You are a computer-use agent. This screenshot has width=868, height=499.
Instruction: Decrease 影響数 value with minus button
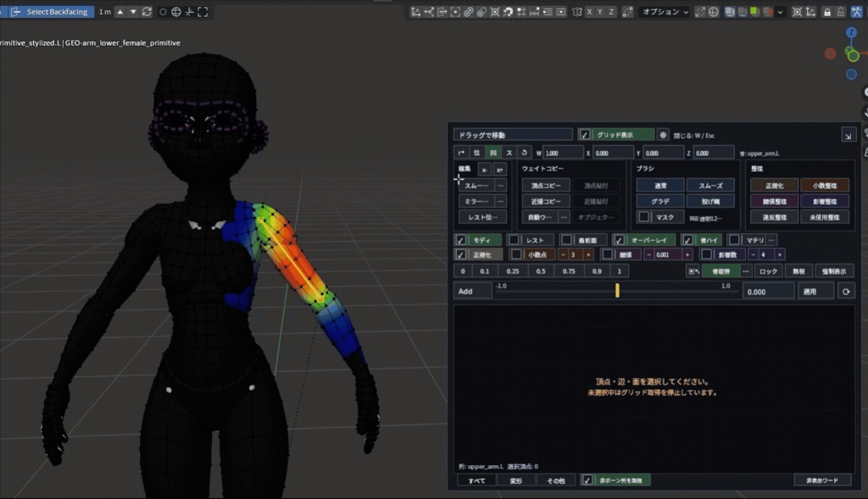pos(753,254)
